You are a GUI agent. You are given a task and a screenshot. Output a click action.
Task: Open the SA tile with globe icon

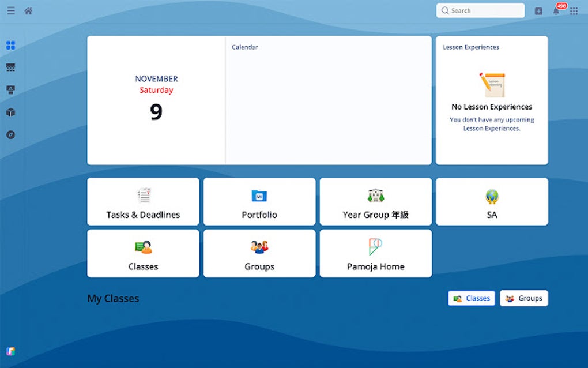[491, 201]
